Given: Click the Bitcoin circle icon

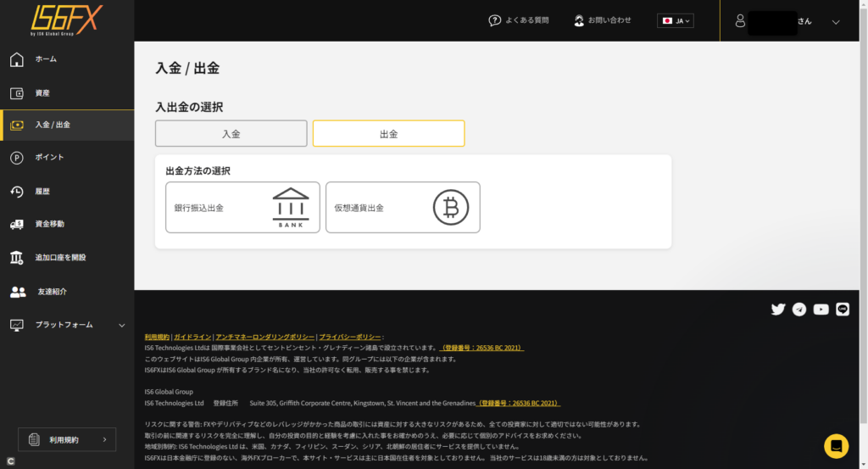Looking at the screenshot, I should 451,208.
